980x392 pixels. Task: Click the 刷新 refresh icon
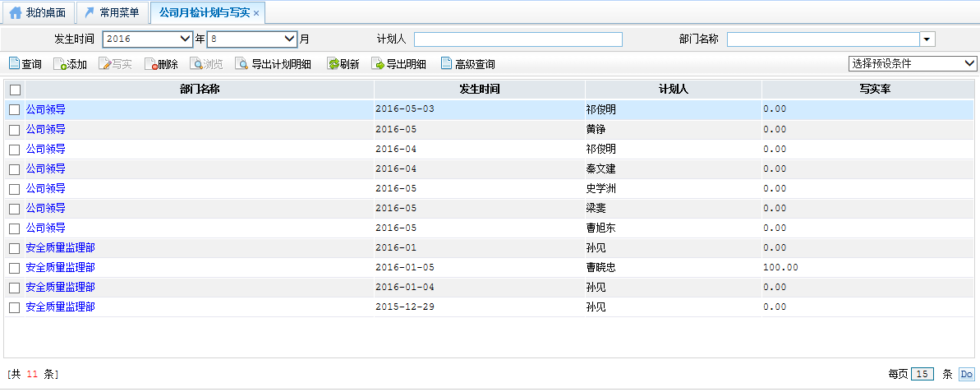coord(333,64)
